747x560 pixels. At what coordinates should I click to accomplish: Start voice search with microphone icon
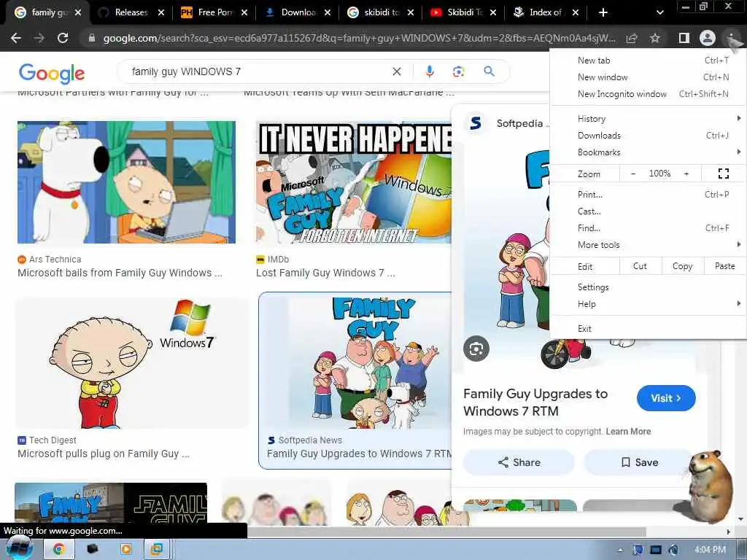[429, 71]
